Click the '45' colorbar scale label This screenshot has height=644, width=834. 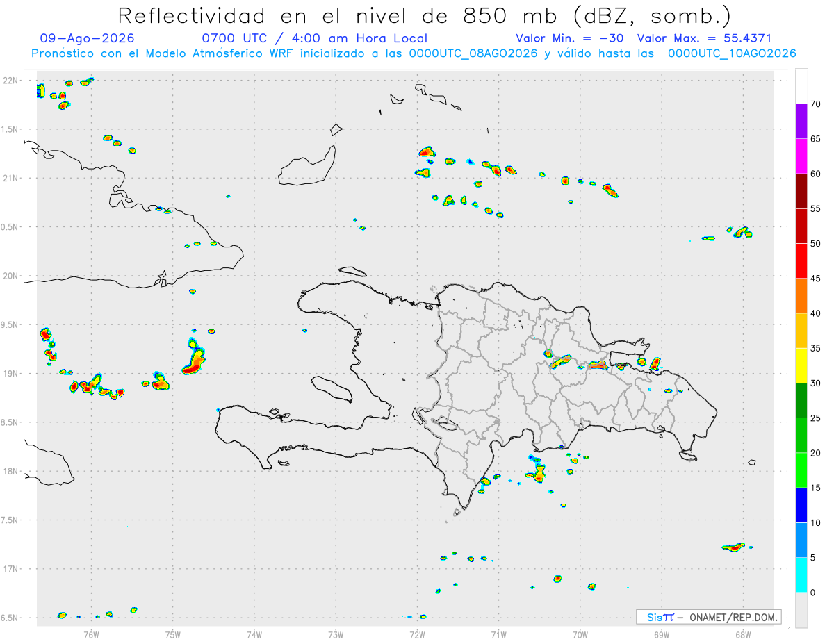coord(815,279)
